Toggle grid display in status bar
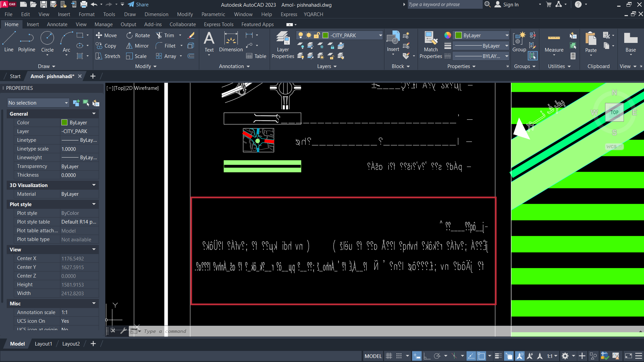644x362 pixels. (389, 356)
